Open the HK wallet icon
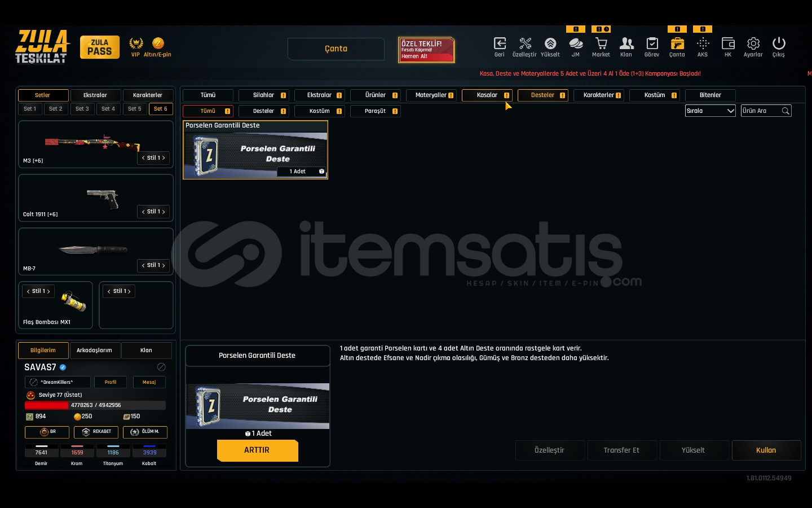 [728, 43]
